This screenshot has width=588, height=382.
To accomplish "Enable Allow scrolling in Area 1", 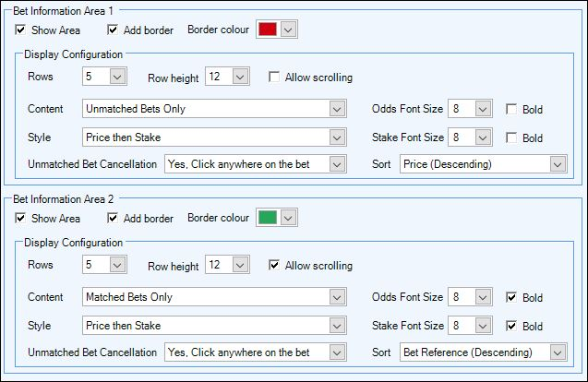I will click(x=274, y=77).
